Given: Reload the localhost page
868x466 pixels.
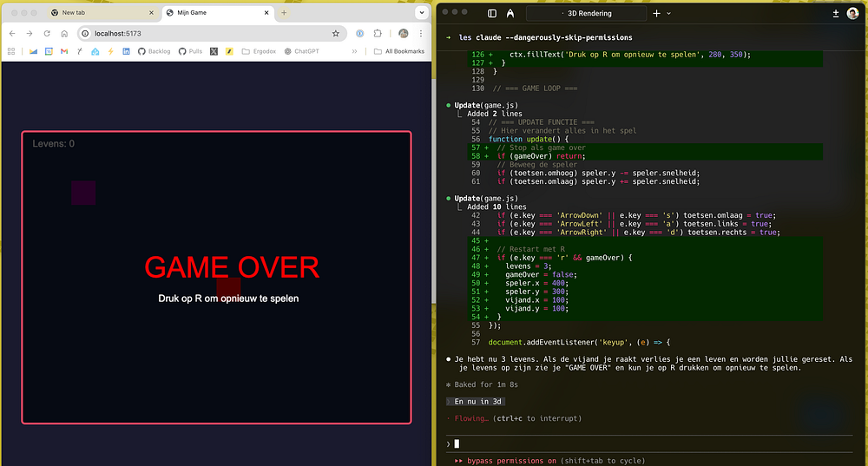Looking at the screenshot, I should [x=47, y=34].
